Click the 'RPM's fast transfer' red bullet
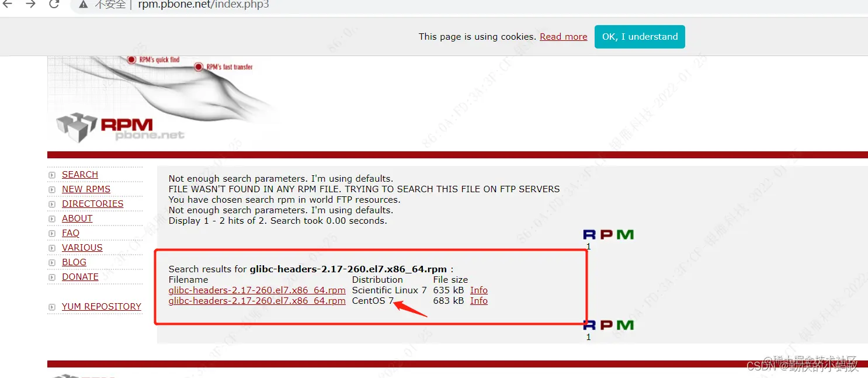 point(199,67)
